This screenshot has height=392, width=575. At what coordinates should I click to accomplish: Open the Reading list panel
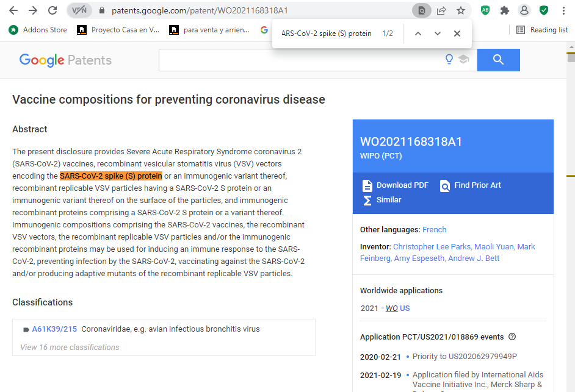(542, 29)
